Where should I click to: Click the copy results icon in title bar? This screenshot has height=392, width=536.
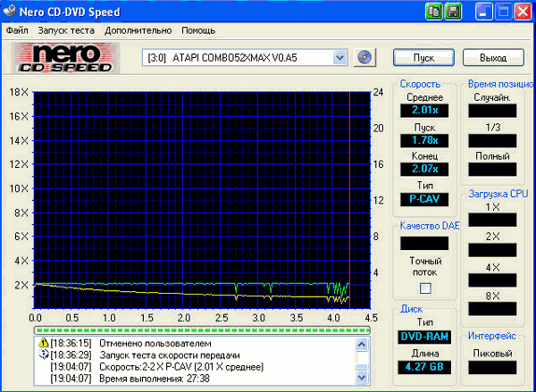pyautogui.click(x=434, y=12)
